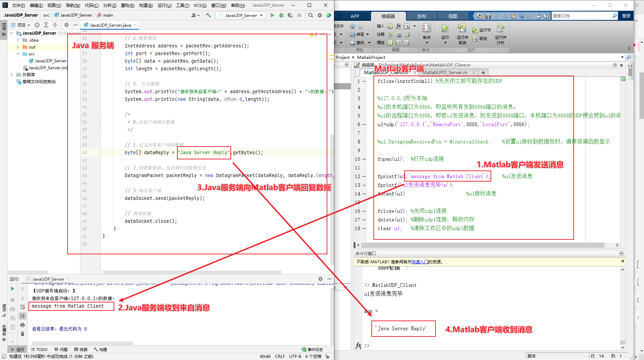
Task: Toggle the 结构 tool window in left sidebar
Action: 4,307
